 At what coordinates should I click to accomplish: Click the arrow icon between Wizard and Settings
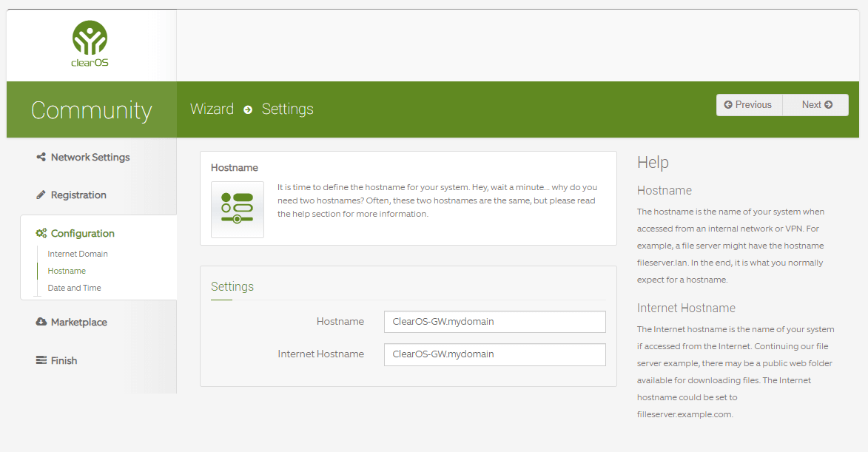[247, 109]
